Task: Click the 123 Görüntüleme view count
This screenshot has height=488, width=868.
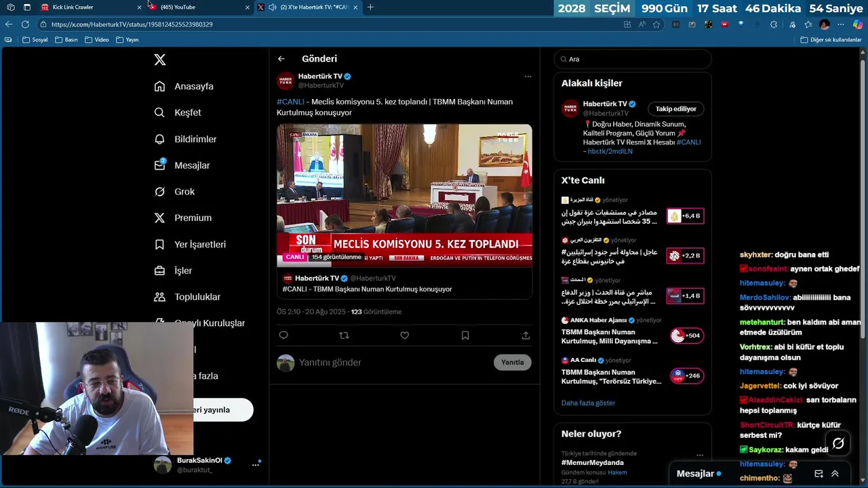Action: tap(376, 312)
